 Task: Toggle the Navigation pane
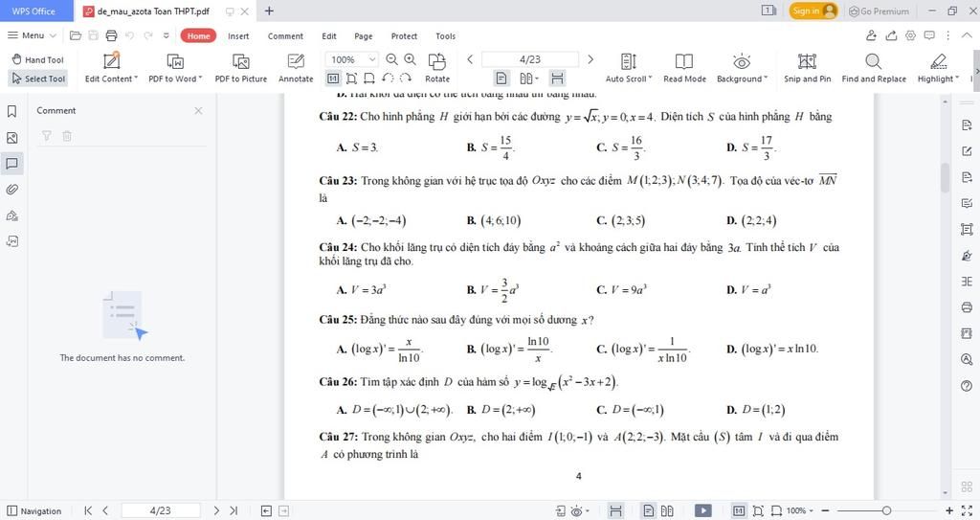[x=33, y=510]
